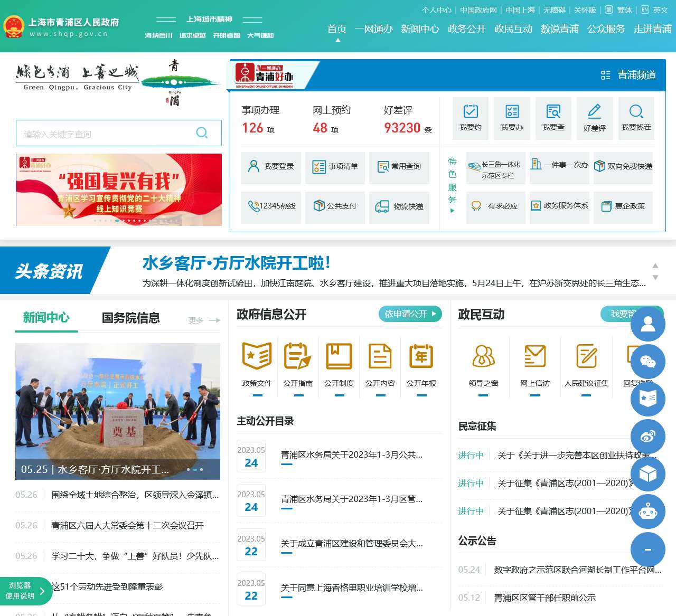The image size is (676, 616).
Task: Click the 依申请公开 button
Action: (x=410, y=314)
